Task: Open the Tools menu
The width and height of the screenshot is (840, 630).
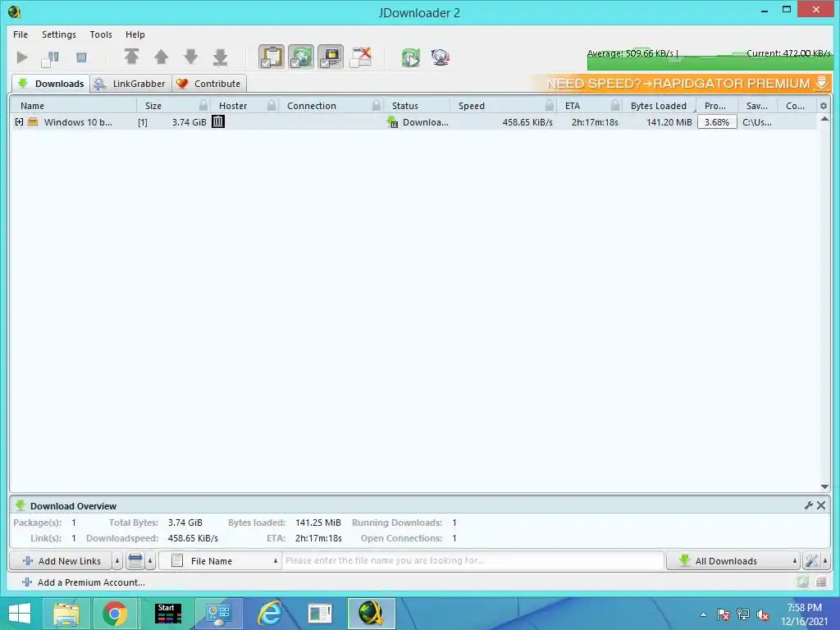Action: (x=101, y=34)
